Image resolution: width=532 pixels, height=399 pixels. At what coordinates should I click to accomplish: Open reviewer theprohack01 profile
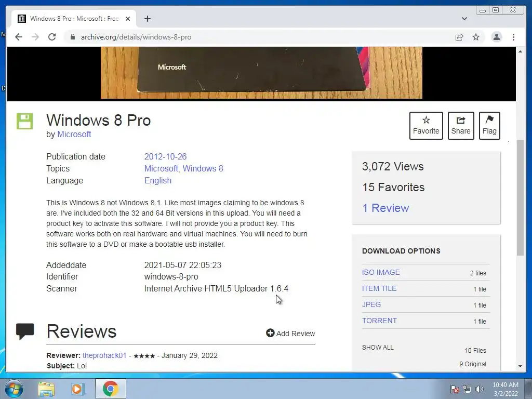pos(104,355)
